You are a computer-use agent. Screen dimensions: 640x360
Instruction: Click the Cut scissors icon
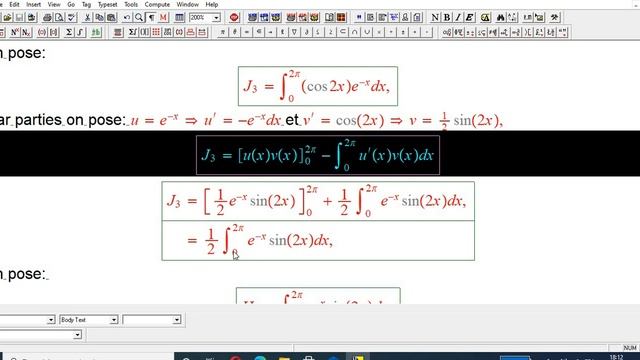pyautogui.click(x=87, y=18)
